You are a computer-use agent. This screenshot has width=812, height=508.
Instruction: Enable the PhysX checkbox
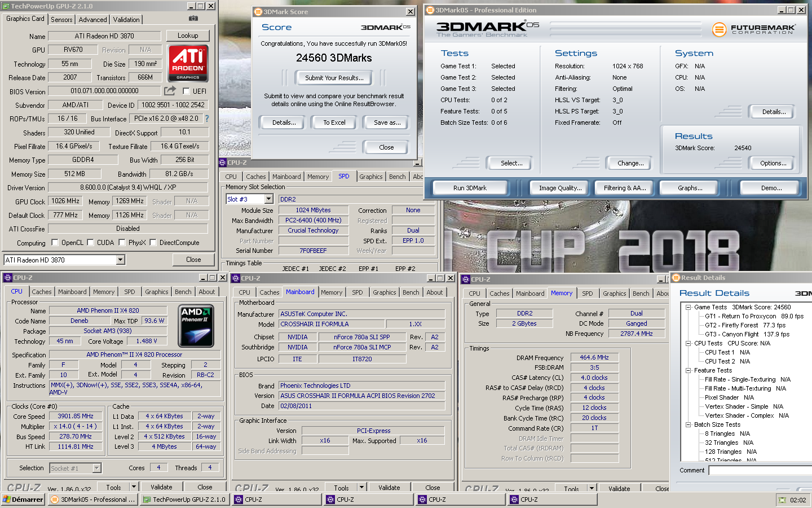click(x=122, y=243)
